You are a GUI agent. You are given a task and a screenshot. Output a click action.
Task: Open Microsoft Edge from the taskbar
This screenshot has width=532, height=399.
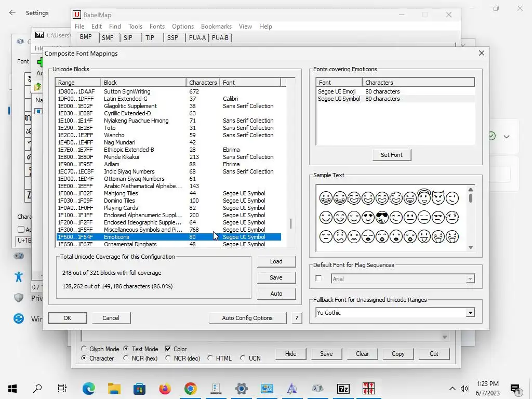(88, 389)
